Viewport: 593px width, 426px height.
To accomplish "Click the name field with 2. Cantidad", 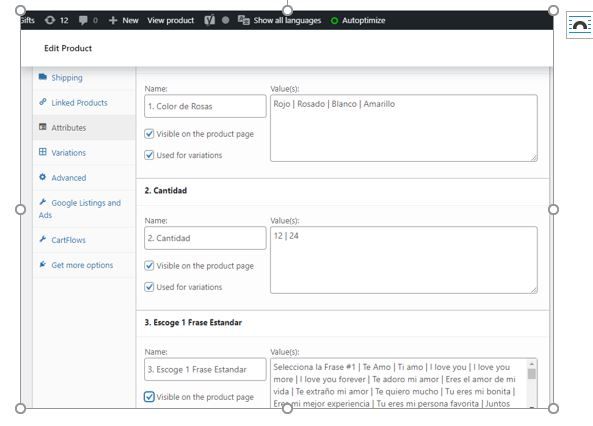I will pyautogui.click(x=205, y=238).
